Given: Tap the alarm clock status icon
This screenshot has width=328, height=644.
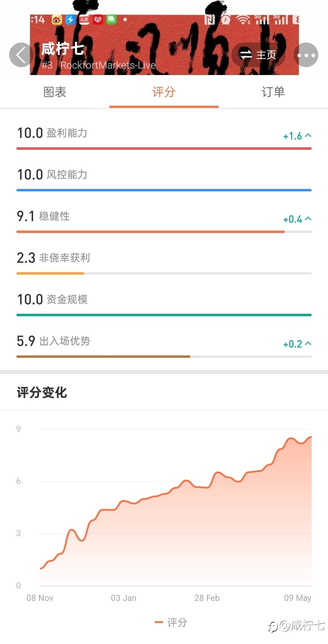Looking at the screenshot, I should [226, 20].
